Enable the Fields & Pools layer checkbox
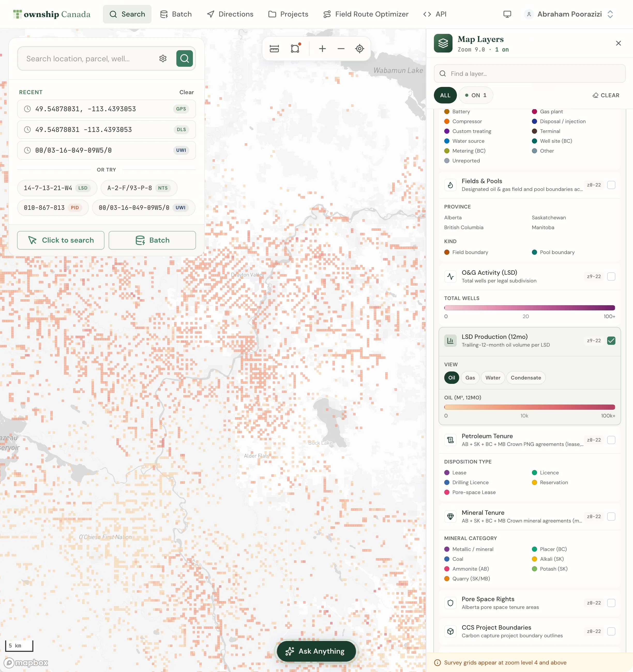This screenshot has height=672, width=633. click(611, 185)
